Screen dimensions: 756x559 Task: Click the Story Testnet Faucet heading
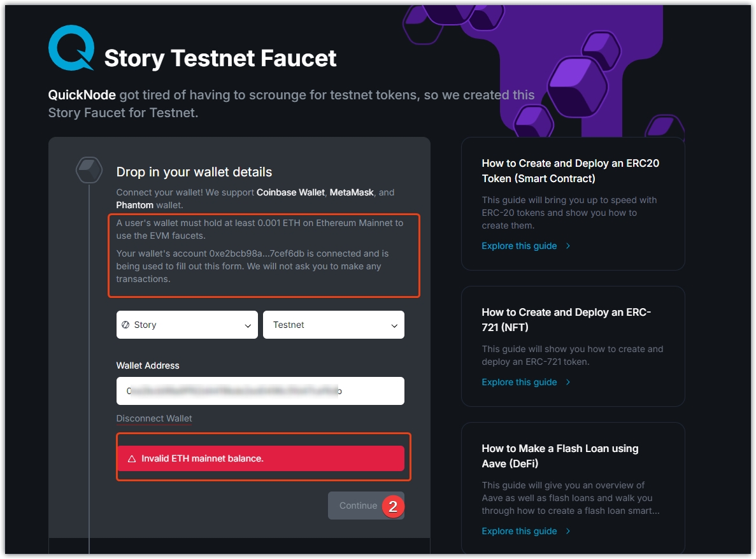(x=220, y=58)
